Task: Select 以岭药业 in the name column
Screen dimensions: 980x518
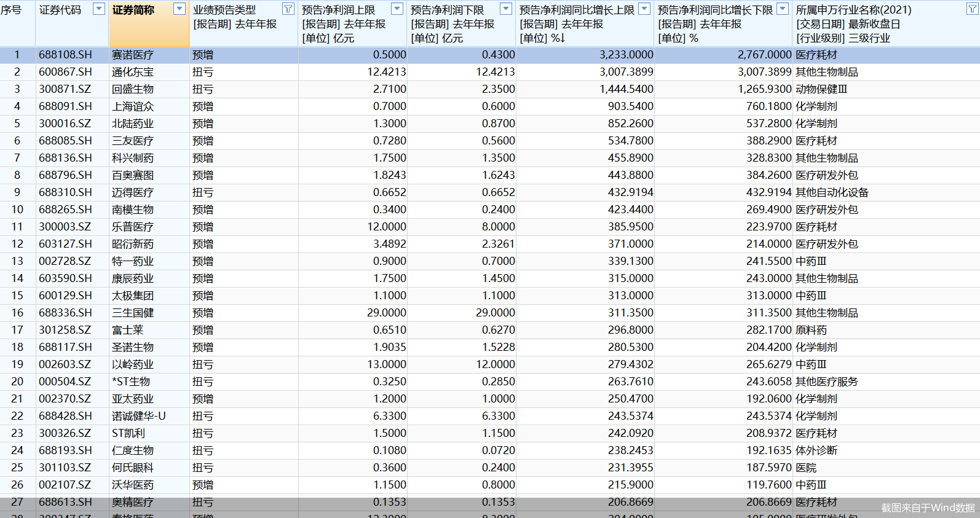Action: [x=133, y=364]
